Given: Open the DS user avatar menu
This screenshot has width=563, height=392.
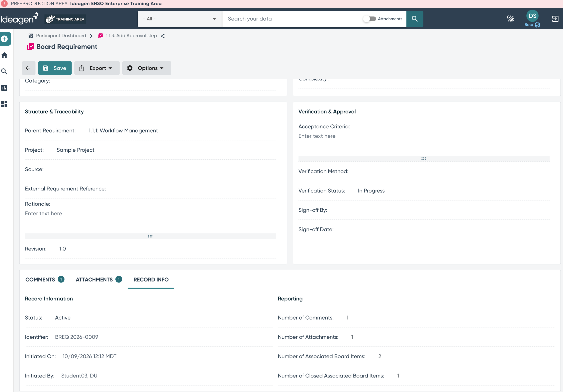Looking at the screenshot, I should (x=532, y=16).
